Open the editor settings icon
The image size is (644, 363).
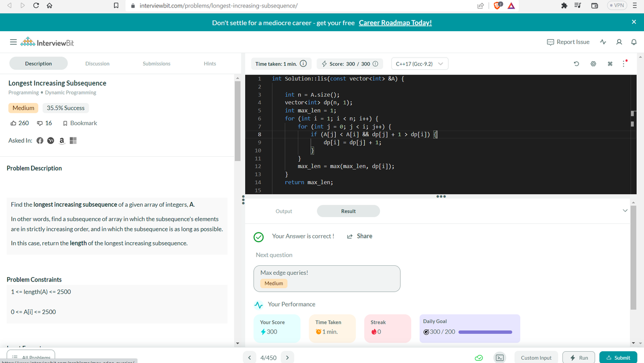pyautogui.click(x=594, y=64)
